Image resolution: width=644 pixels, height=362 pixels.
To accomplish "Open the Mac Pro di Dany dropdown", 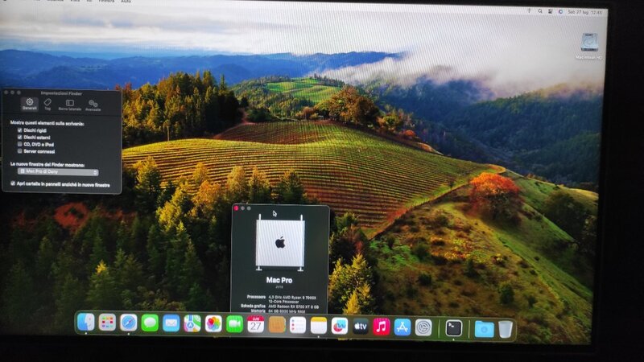I will click(x=58, y=172).
